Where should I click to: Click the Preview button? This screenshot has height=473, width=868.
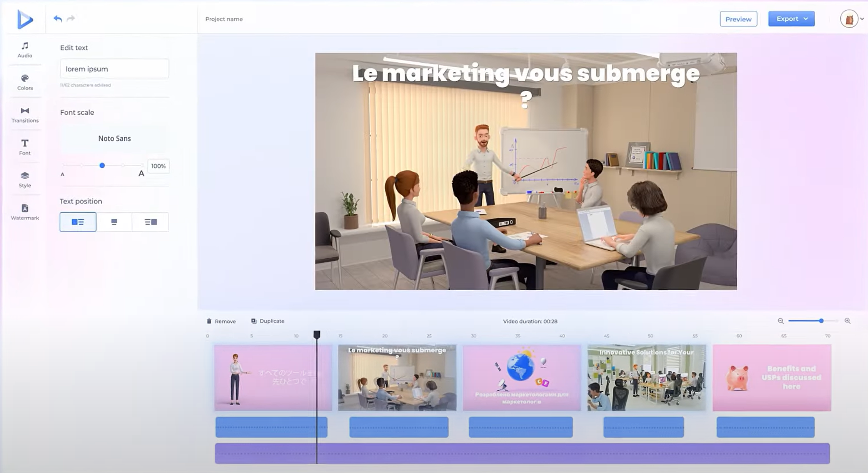(x=738, y=19)
